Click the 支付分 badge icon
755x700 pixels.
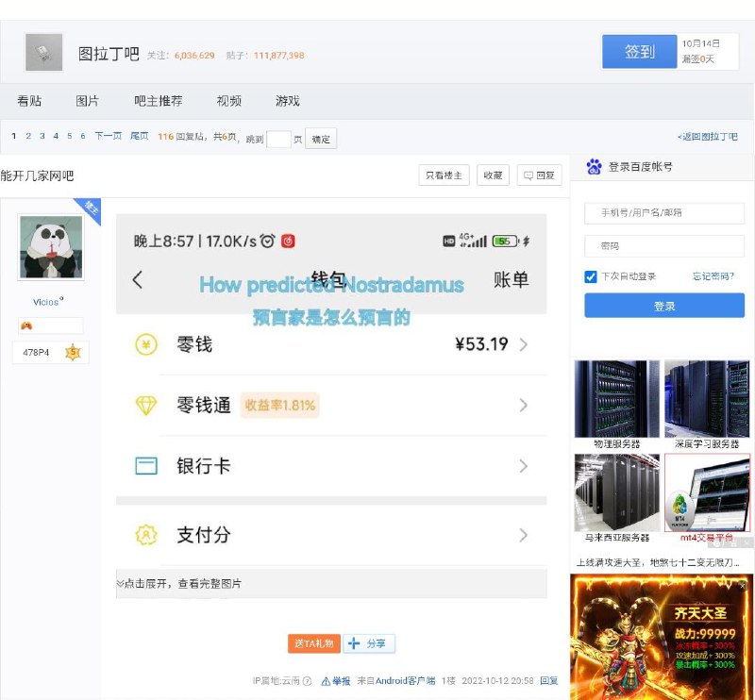coord(146,535)
